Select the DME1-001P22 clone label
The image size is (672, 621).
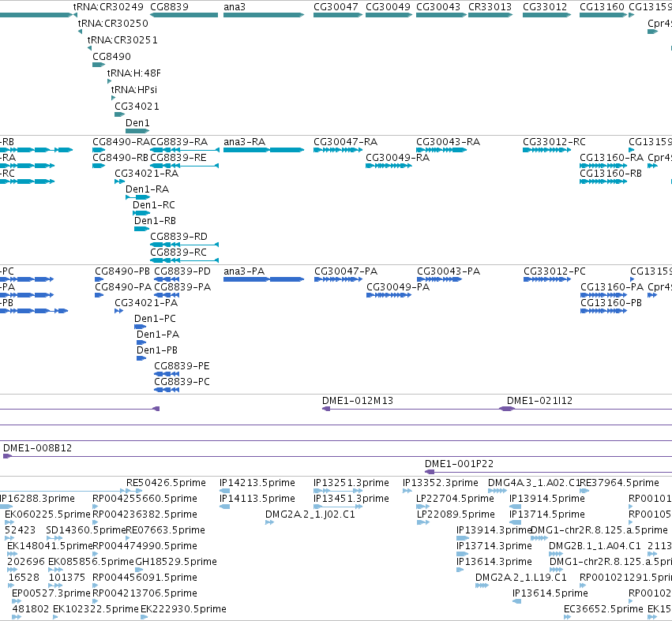459,464
